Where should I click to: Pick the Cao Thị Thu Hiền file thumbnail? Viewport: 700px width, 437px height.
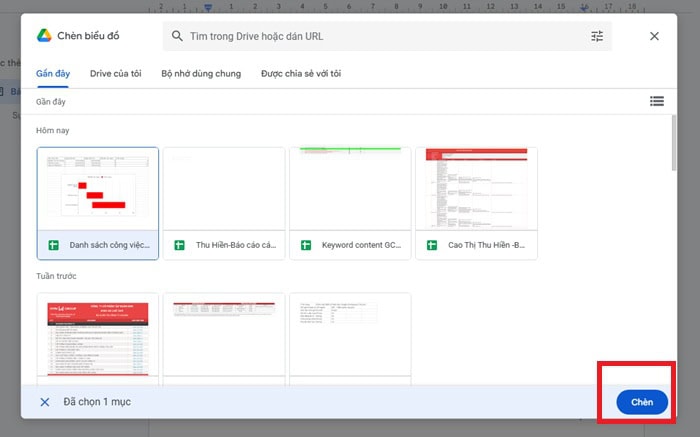tap(476, 188)
